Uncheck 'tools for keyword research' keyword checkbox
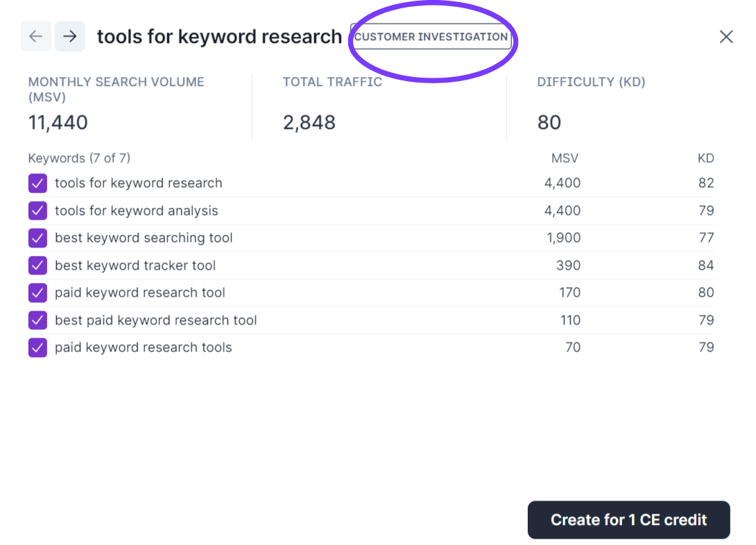756x545 pixels. (37, 183)
